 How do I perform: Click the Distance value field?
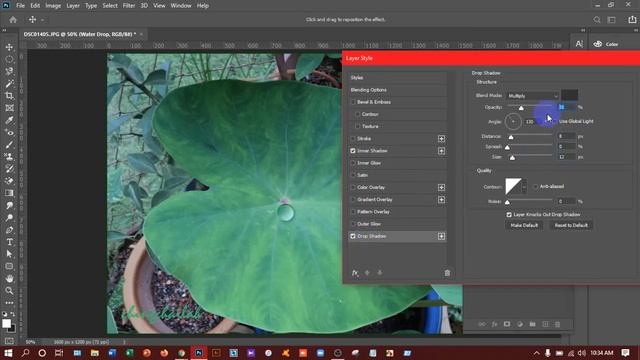(x=567, y=136)
